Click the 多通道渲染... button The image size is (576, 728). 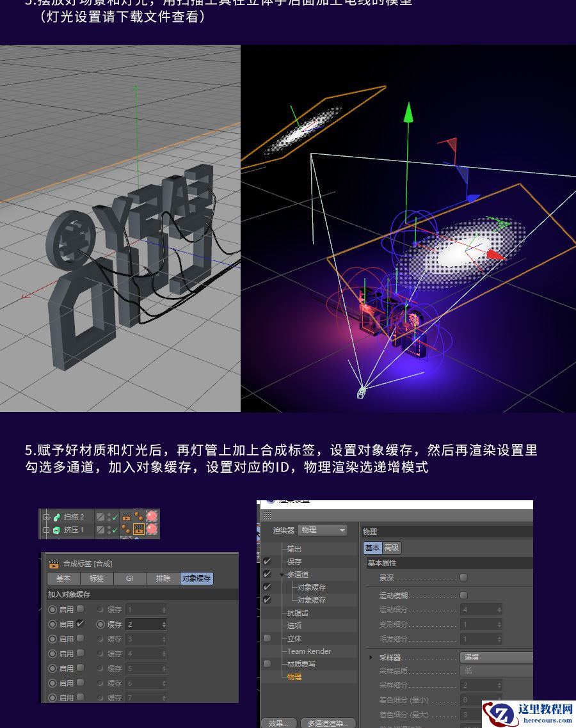point(326,723)
